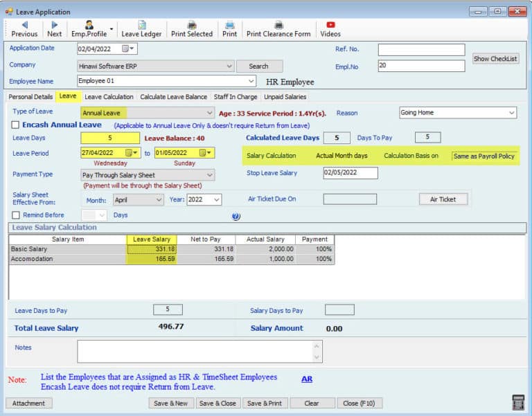Expand Employee Name dropdown
The height and width of the screenshot is (416, 532).
click(x=251, y=81)
